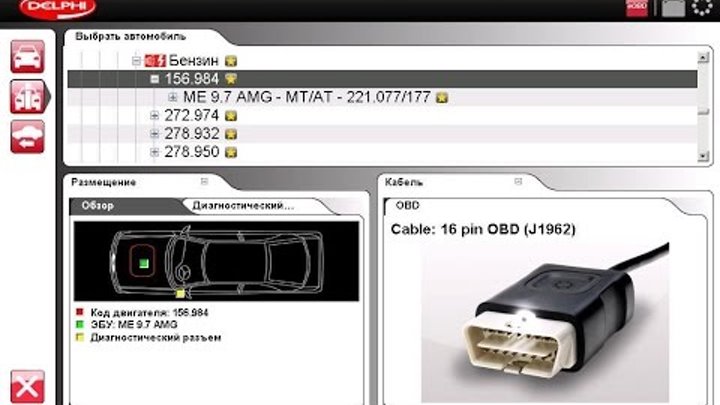Click the star next to 156.984
Screen dimensions: 720x405
(231, 79)
